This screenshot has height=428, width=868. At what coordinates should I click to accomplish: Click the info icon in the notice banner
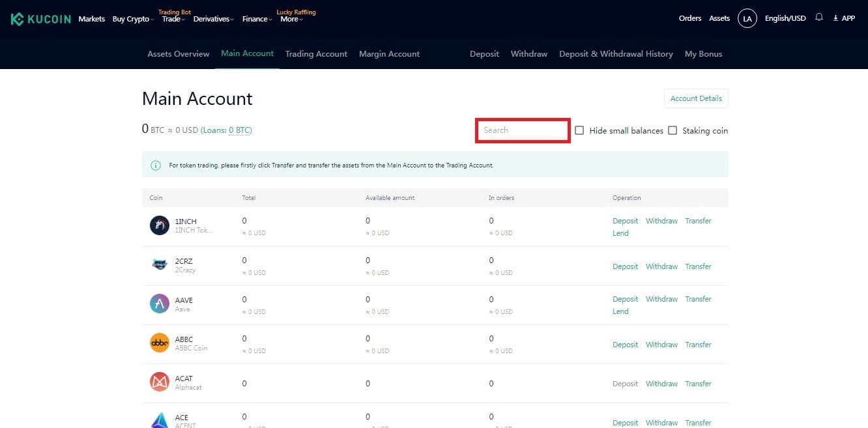coord(156,165)
